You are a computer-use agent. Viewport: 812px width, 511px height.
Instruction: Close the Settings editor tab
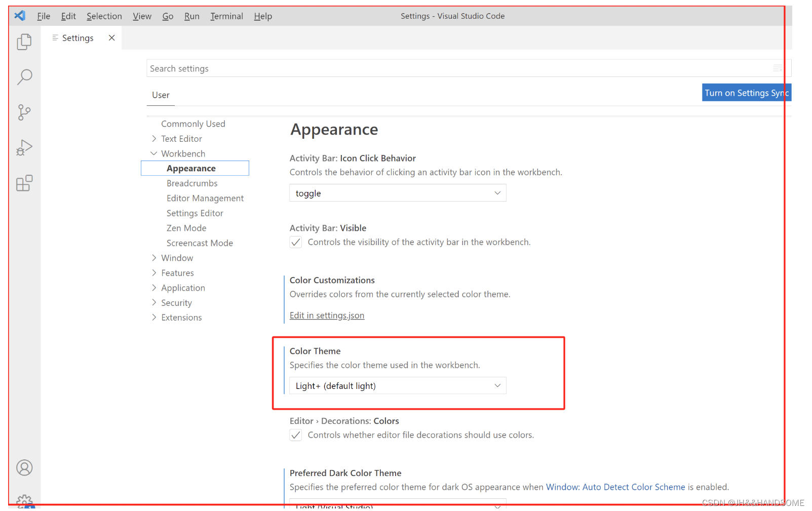tap(112, 38)
